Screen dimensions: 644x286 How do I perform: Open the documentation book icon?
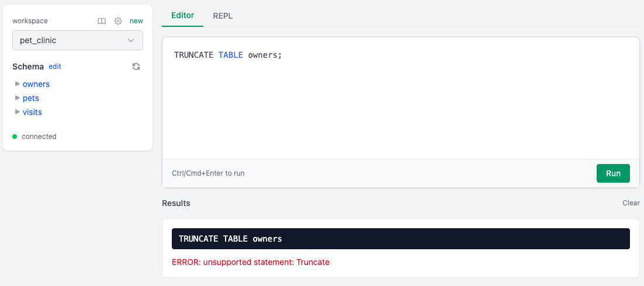[x=102, y=21]
